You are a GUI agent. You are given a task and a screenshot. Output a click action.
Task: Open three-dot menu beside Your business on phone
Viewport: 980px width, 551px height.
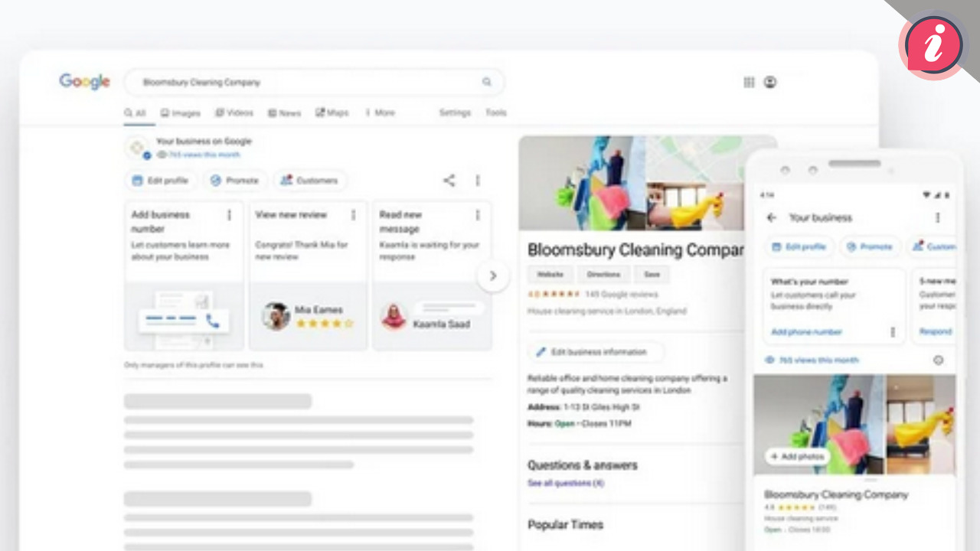click(x=938, y=218)
